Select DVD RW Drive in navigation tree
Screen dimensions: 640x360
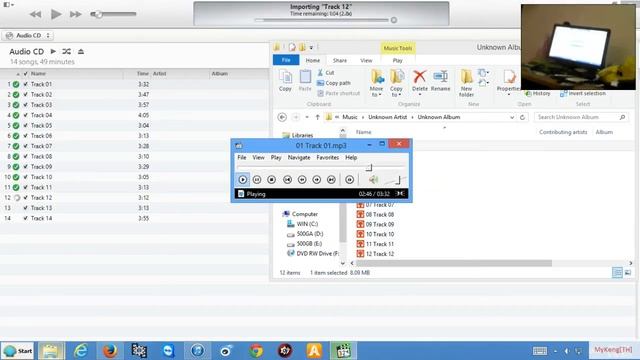click(313, 253)
